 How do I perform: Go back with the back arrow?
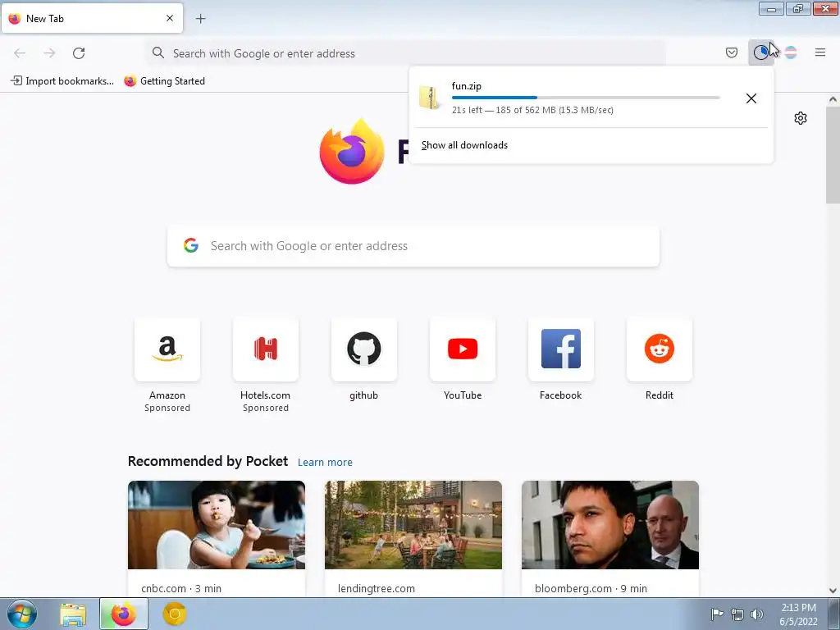pos(20,53)
